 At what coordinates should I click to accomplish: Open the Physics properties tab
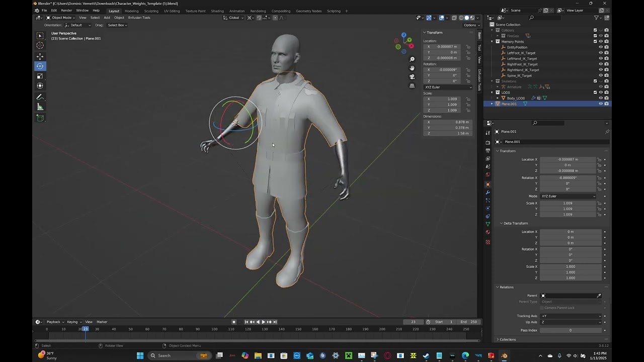(488, 208)
